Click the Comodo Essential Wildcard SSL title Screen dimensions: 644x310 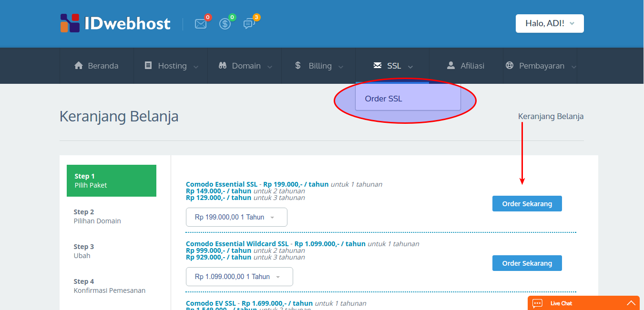pyautogui.click(x=237, y=244)
